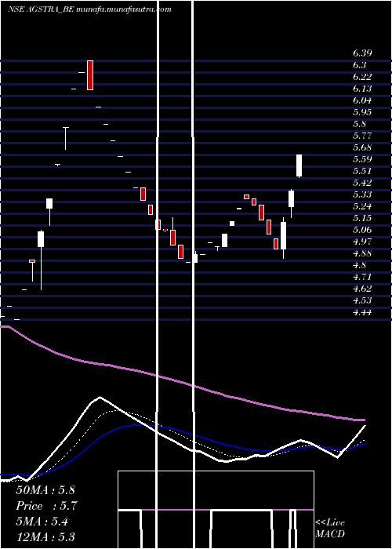Click the 5.06 price axis label
The image size is (392, 549).
(362, 230)
